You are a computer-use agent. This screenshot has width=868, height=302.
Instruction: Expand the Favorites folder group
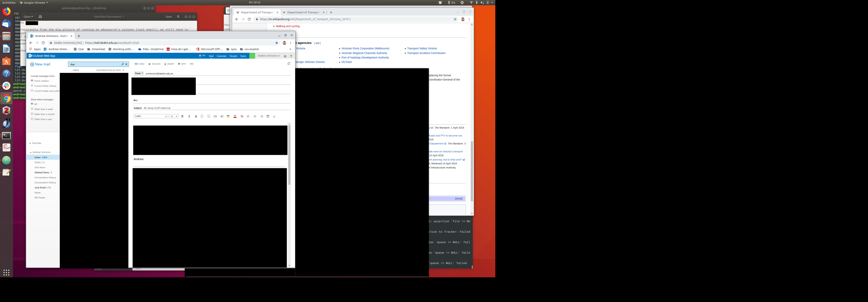30,143
